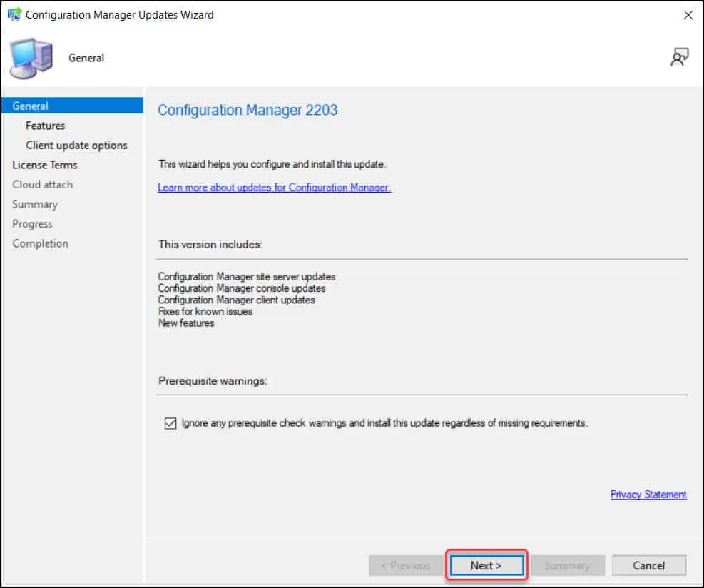This screenshot has height=588, width=704.
Task: Click the Cancel button
Action: click(x=649, y=566)
